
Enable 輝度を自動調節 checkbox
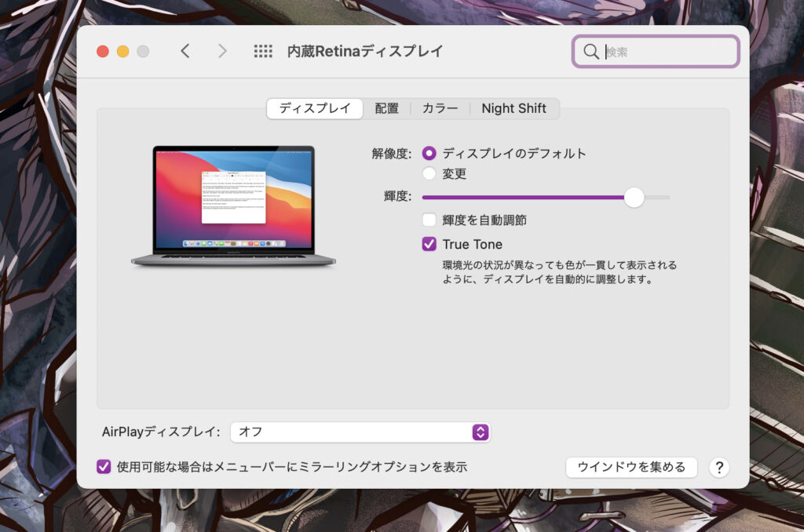pos(429,220)
